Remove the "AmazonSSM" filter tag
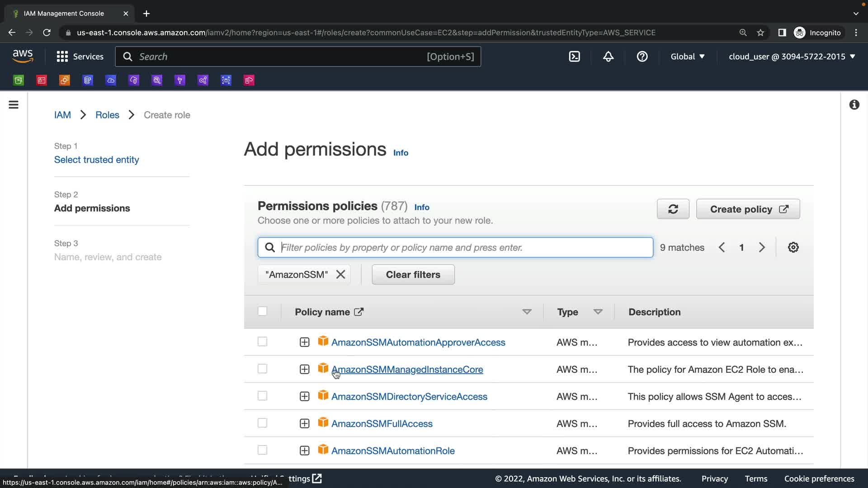This screenshot has height=488, width=868. pyautogui.click(x=341, y=275)
